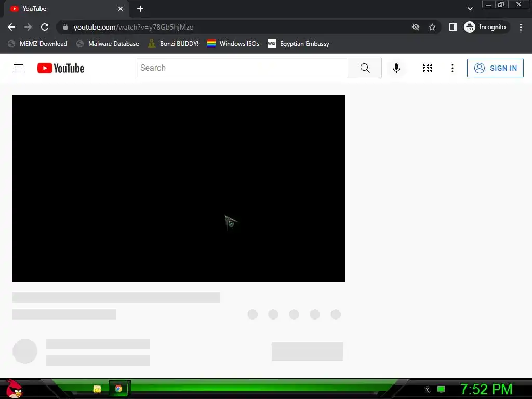532x399 pixels.
Task: Open the YouTube apps grid icon
Action: [428, 68]
